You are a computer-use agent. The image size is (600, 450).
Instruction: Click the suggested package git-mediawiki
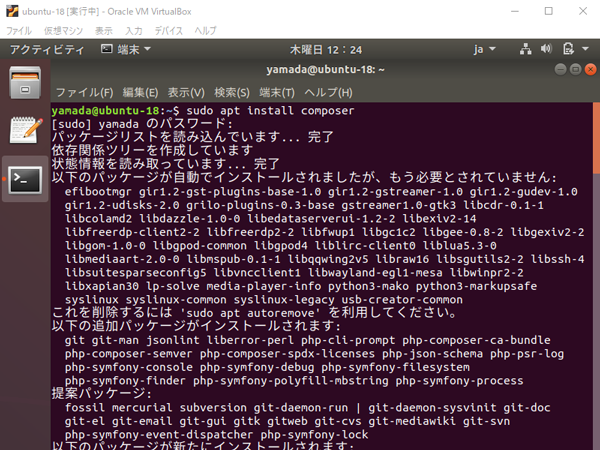pyautogui.click(x=412, y=421)
